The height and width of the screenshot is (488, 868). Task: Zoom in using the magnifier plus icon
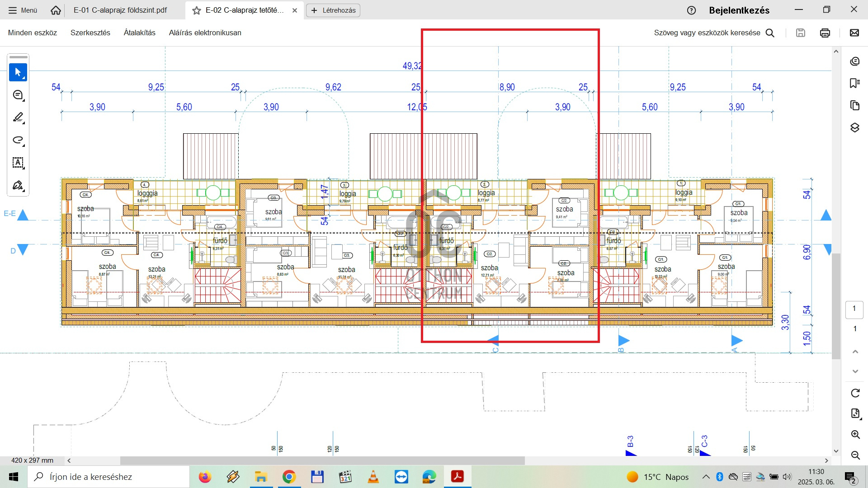point(855,435)
